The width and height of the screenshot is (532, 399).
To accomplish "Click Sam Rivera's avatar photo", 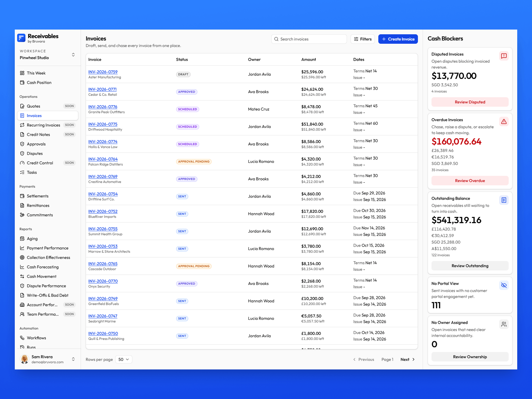I will click(25, 359).
